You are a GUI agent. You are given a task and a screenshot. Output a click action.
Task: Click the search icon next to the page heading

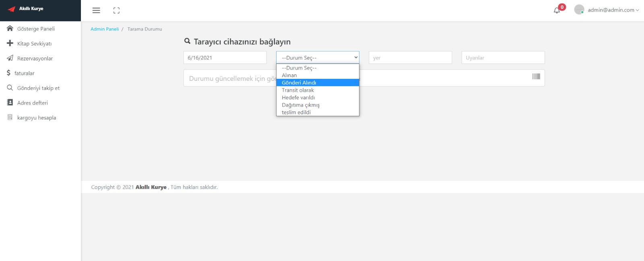coord(187,41)
